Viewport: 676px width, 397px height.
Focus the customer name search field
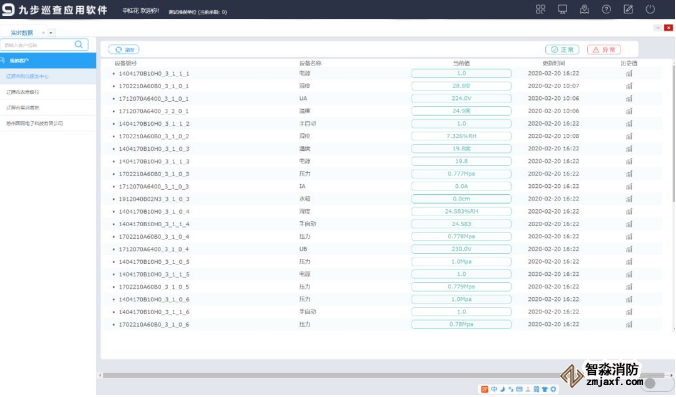pyautogui.click(x=39, y=45)
